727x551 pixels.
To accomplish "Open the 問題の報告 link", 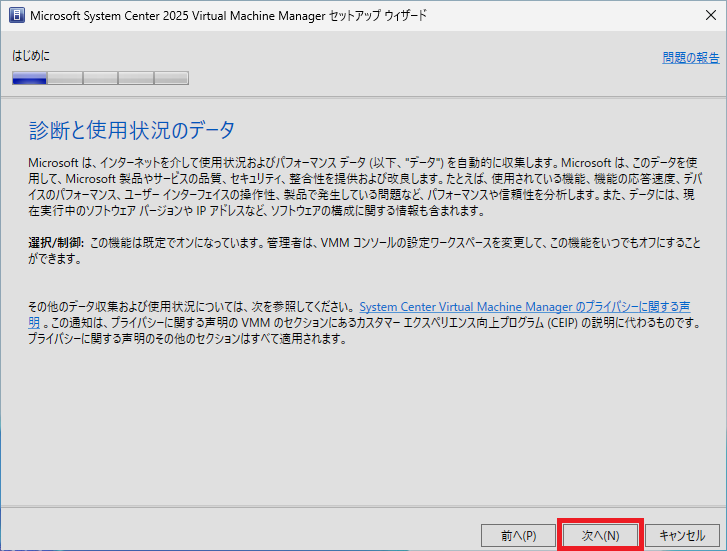I will pyautogui.click(x=691, y=58).
